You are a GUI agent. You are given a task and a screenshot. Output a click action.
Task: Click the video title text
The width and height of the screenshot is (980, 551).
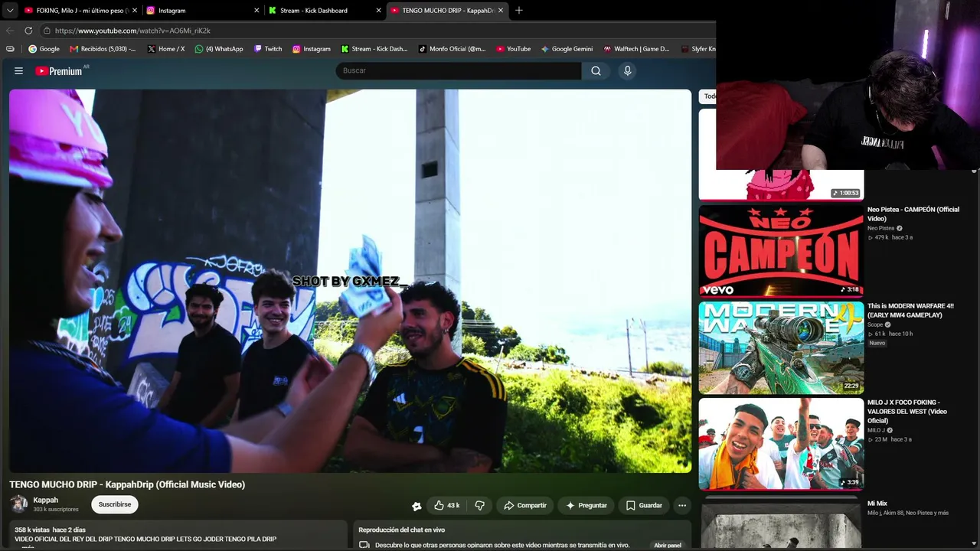(127, 484)
